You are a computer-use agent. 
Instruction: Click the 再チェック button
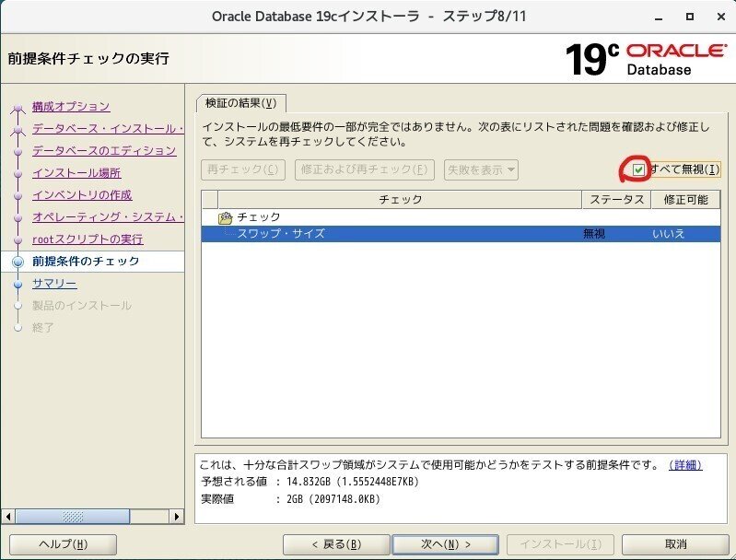[243, 169]
